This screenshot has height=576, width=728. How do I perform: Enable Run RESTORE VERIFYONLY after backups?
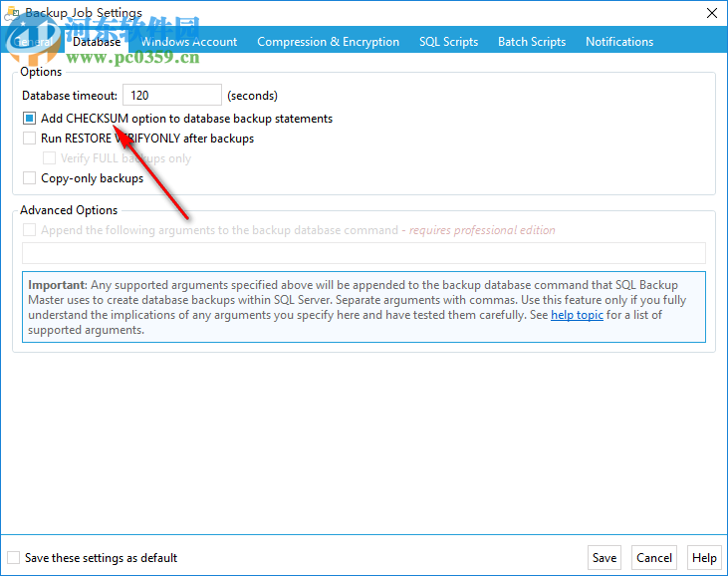[29, 139]
